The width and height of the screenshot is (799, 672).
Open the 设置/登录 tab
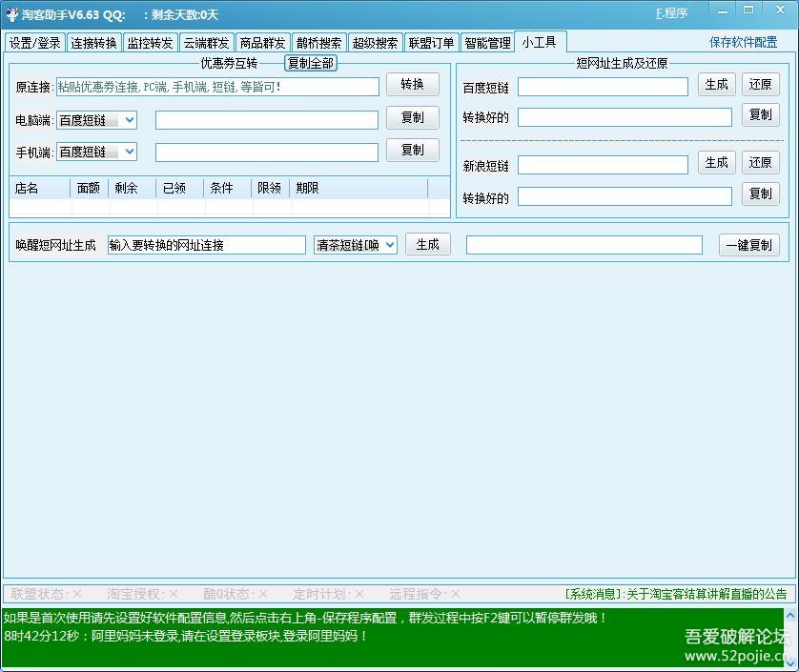point(34,43)
